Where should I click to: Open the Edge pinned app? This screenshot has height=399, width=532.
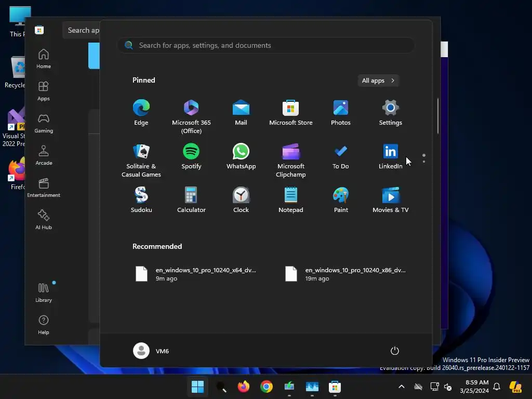[141, 113]
